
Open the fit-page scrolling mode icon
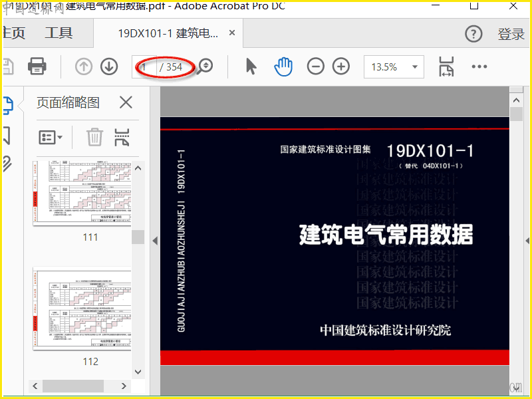click(x=446, y=66)
